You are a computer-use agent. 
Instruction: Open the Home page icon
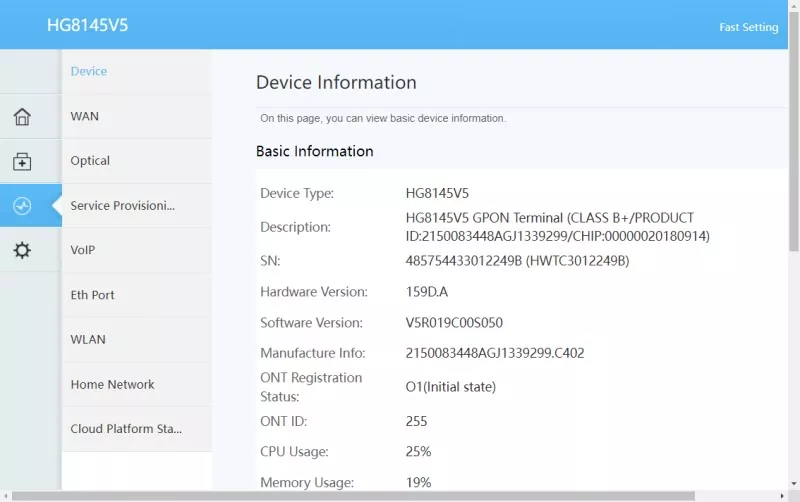22,117
